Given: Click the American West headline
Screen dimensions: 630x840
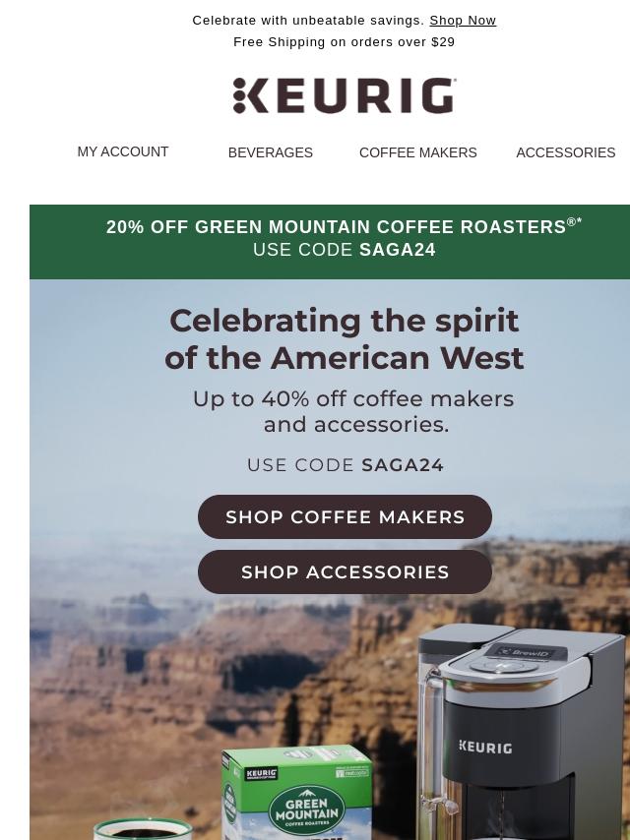Looking at the screenshot, I should pos(345,339).
